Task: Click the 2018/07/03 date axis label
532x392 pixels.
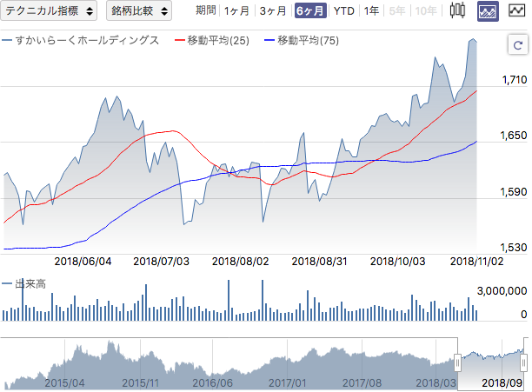Action: [x=161, y=262]
